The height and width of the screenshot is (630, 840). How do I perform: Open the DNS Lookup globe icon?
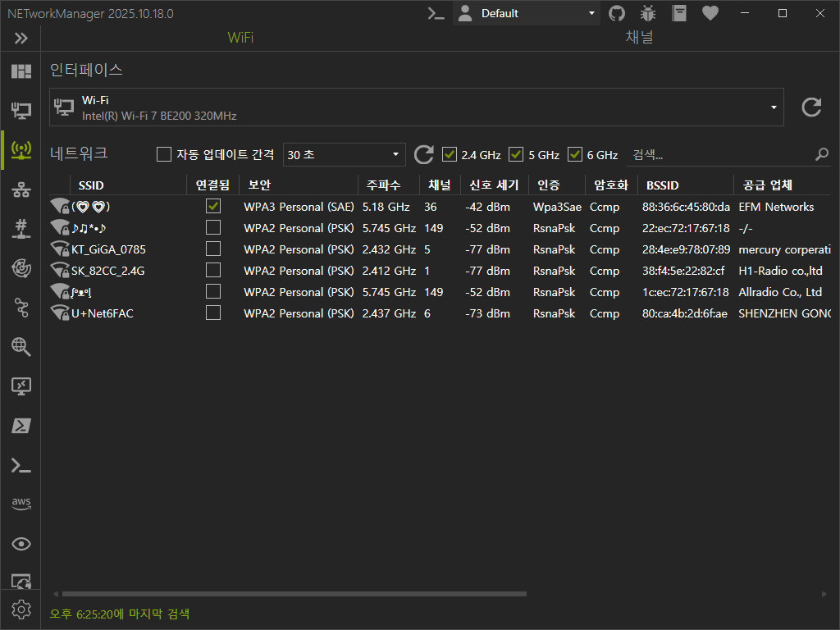click(x=21, y=347)
